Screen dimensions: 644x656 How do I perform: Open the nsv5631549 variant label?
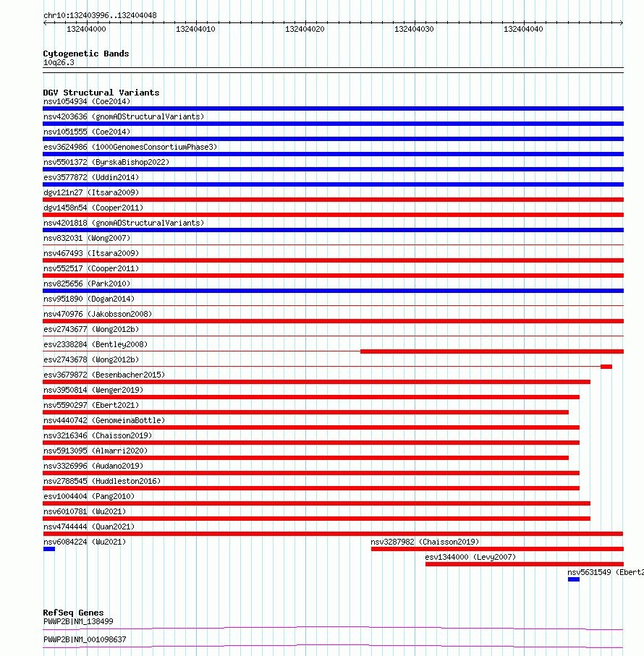[606, 573]
